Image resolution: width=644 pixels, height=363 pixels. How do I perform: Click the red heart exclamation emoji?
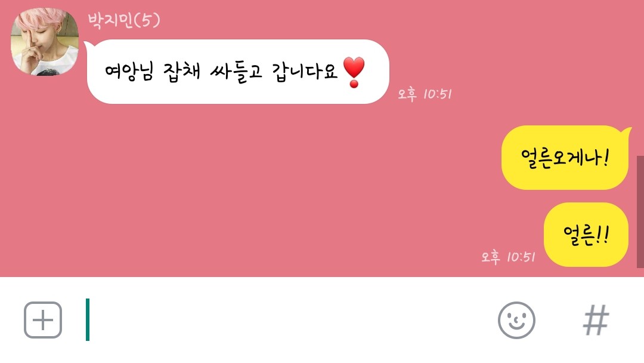(x=354, y=72)
